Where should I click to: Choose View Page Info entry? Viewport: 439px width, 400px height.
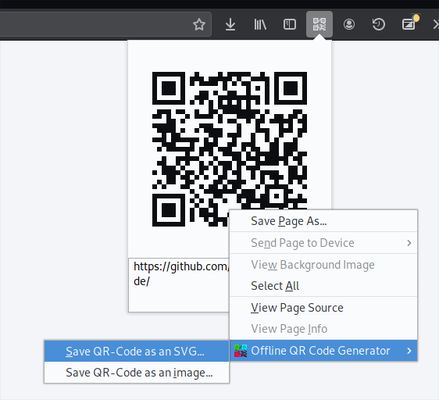click(x=324, y=329)
